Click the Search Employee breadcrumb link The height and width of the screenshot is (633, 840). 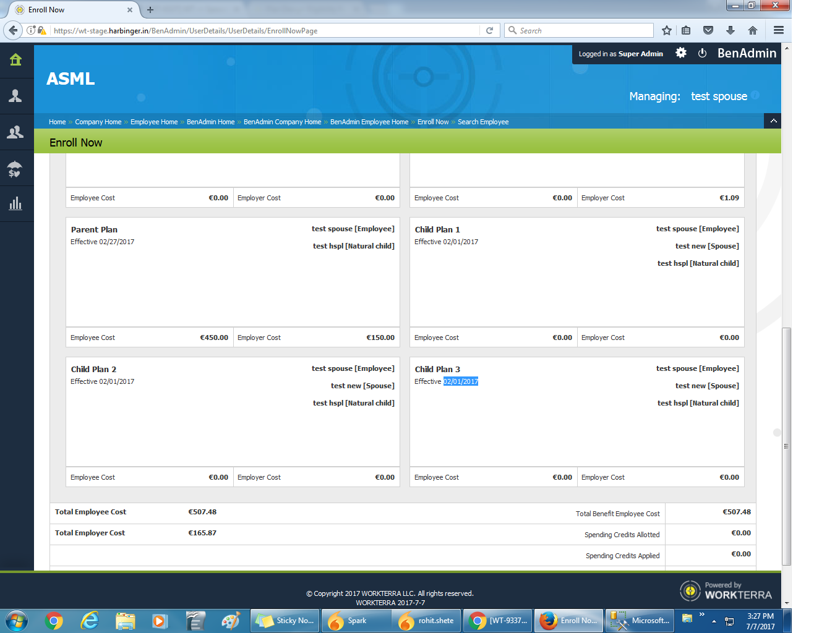[482, 122]
